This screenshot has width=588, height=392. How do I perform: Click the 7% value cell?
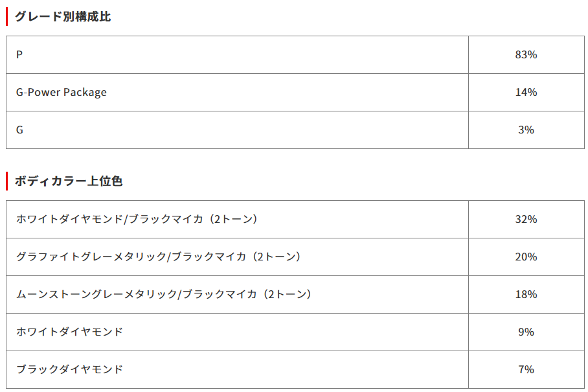click(526, 370)
